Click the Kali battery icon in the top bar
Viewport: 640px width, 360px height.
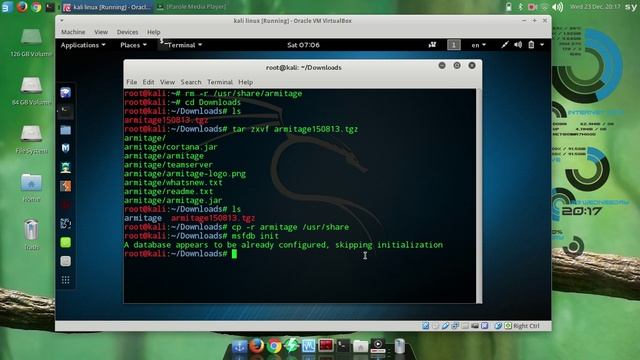coord(531,45)
